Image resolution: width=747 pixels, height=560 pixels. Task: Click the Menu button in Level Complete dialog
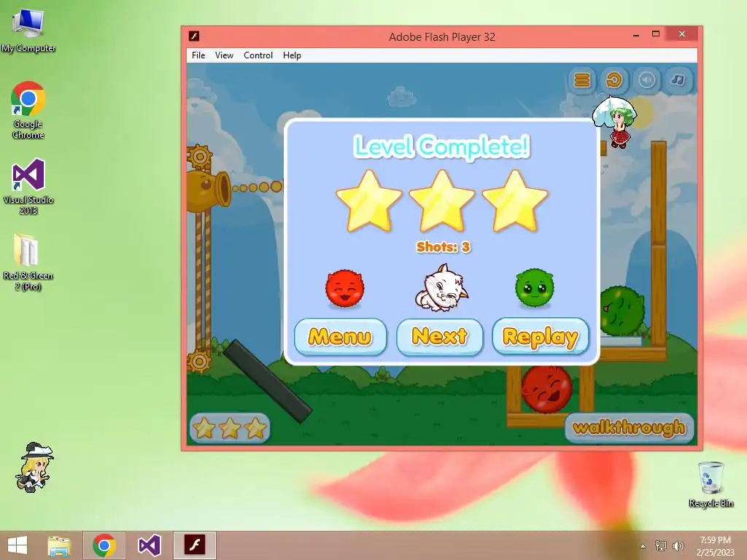click(x=340, y=337)
